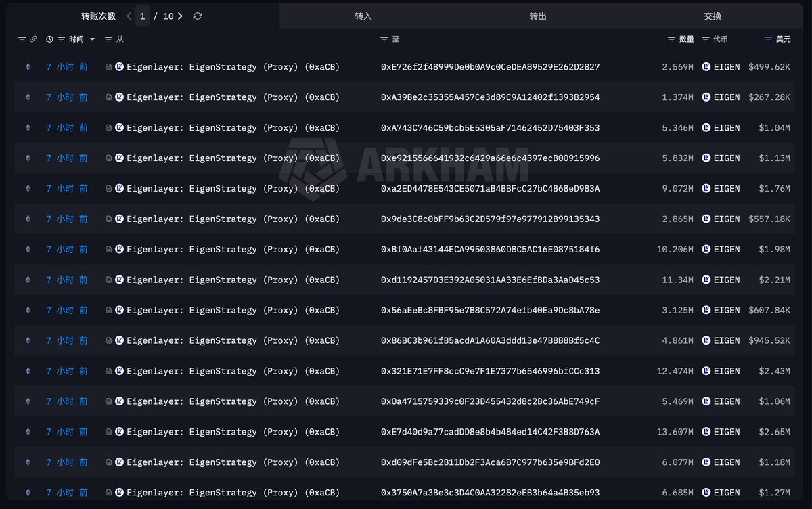This screenshot has width=812, height=509.
Task: Click the EIGEN token icon in the $607.84K row
Action: click(x=706, y=310)
